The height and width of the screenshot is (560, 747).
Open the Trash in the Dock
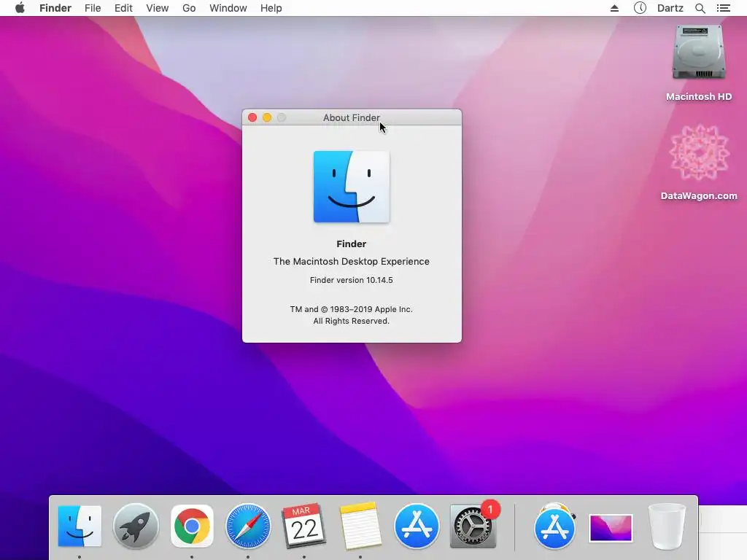click(667, 526)
